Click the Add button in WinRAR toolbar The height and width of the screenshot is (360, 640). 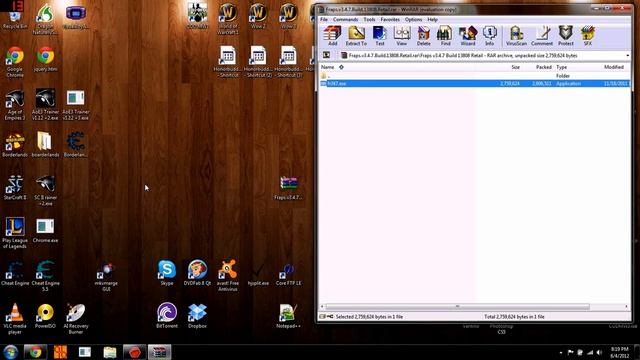point(332,36)
